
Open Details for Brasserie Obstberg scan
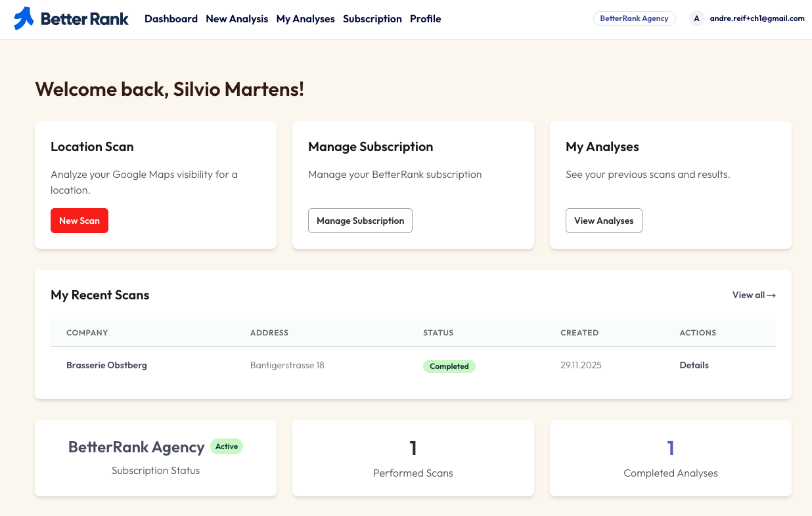tap(694, 365)
